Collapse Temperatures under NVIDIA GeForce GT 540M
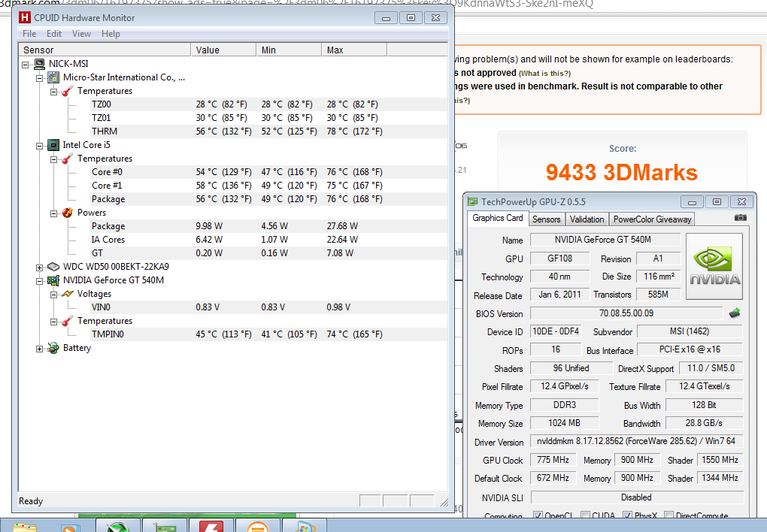767x532 pixels. pos(54,322)
